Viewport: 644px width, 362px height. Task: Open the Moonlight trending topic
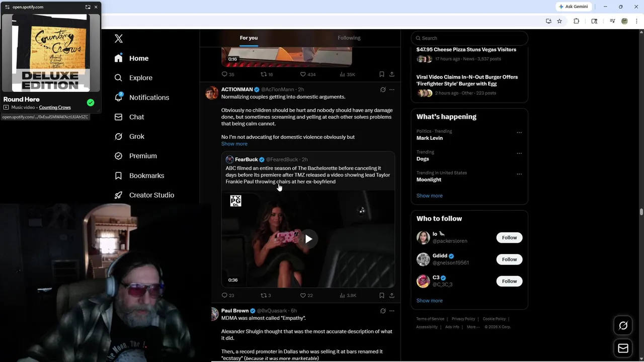tap(429, 179)
